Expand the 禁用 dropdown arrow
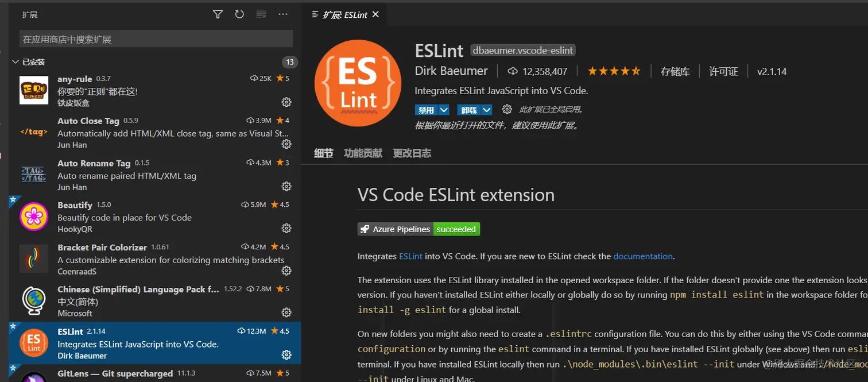This screenshot has width=868, height=382. coord(444,110)
